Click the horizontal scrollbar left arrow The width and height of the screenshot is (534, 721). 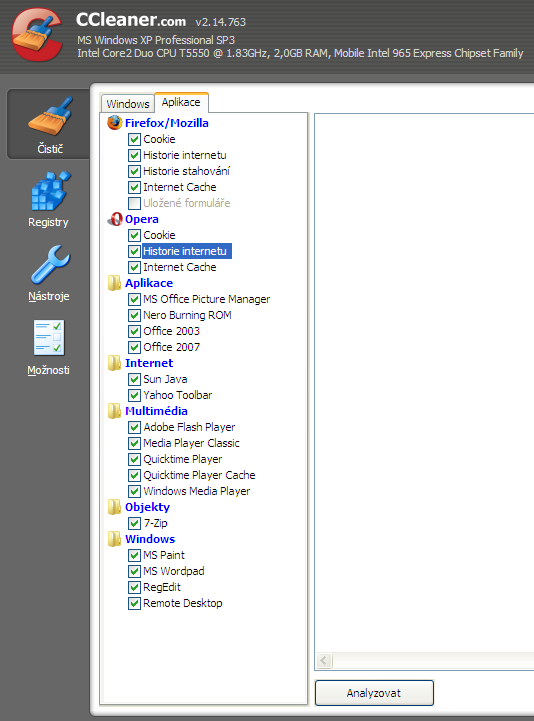[324, 661]
